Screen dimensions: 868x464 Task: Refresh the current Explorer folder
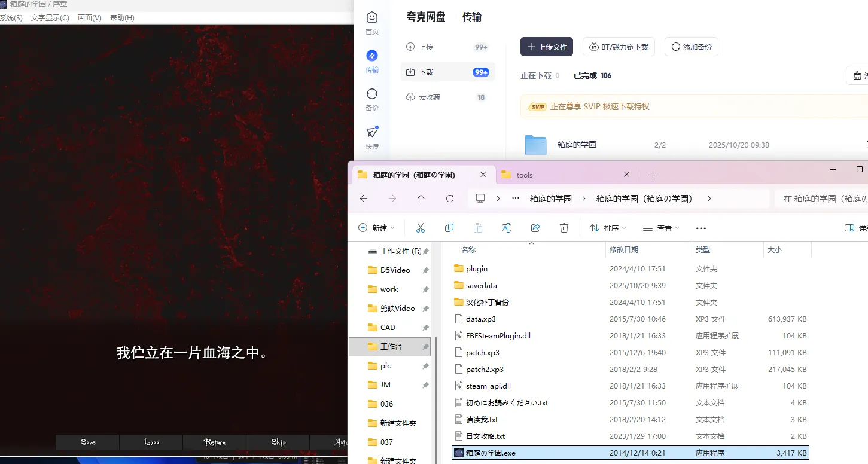[x=450, y=199]
